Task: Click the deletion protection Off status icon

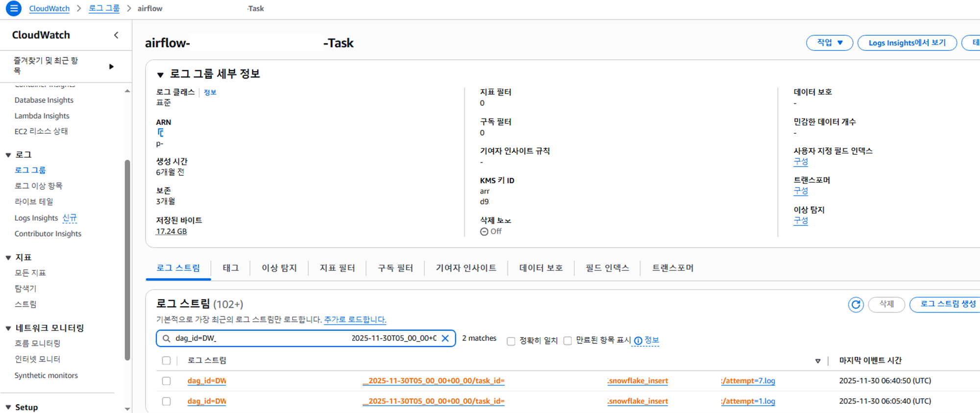Action: tap(484, 232)
